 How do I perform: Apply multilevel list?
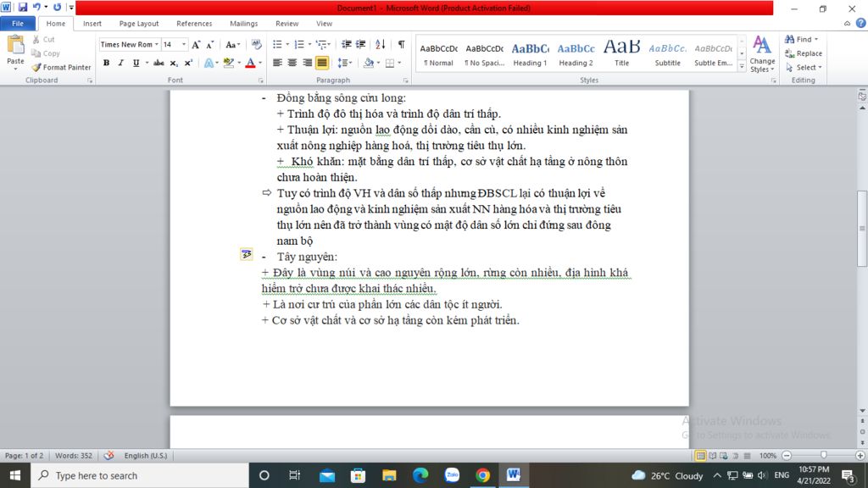point(321,44)
